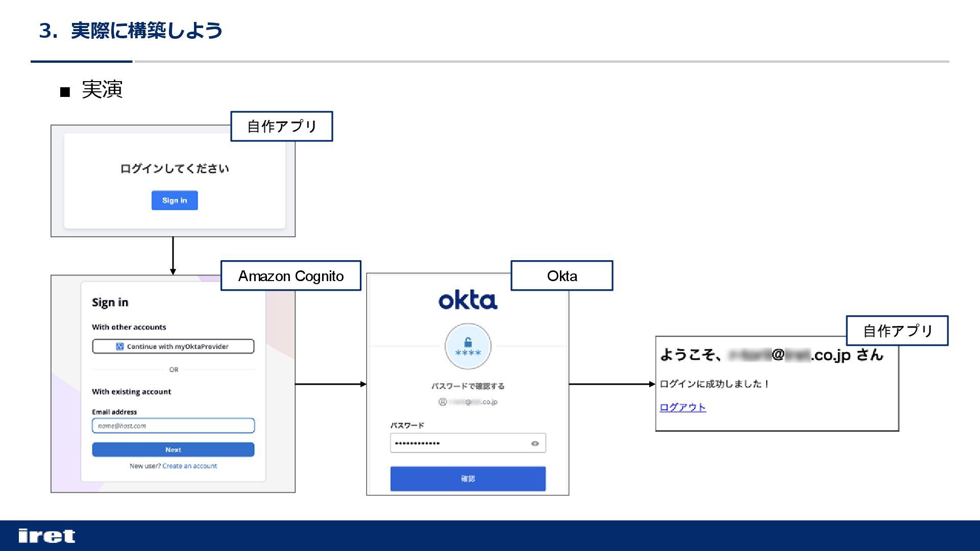The height and width of the screenshot is (551, 980).
Task: Click the Okta password input field
Action: [459, 443]
